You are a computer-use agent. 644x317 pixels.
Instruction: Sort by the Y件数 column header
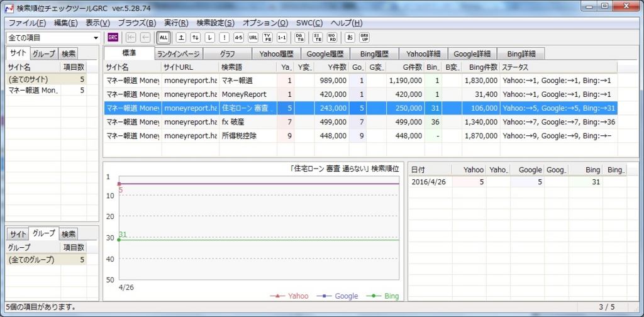click(332, 67)
